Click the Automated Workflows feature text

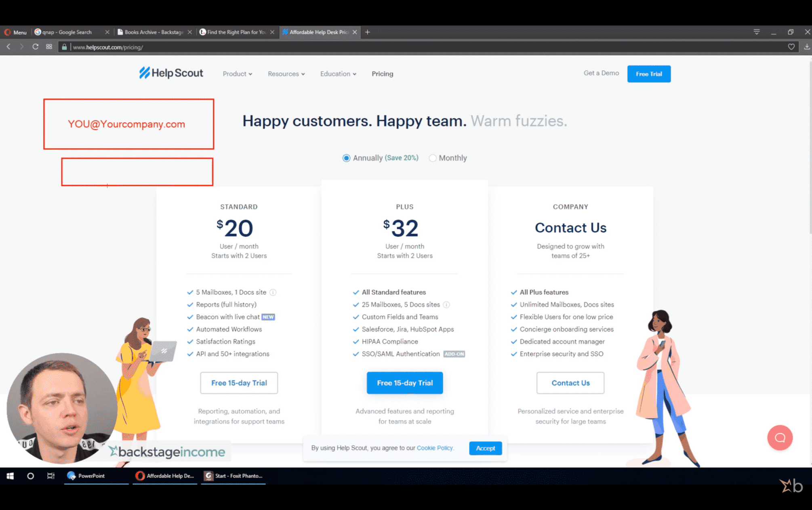coord(229,330)
